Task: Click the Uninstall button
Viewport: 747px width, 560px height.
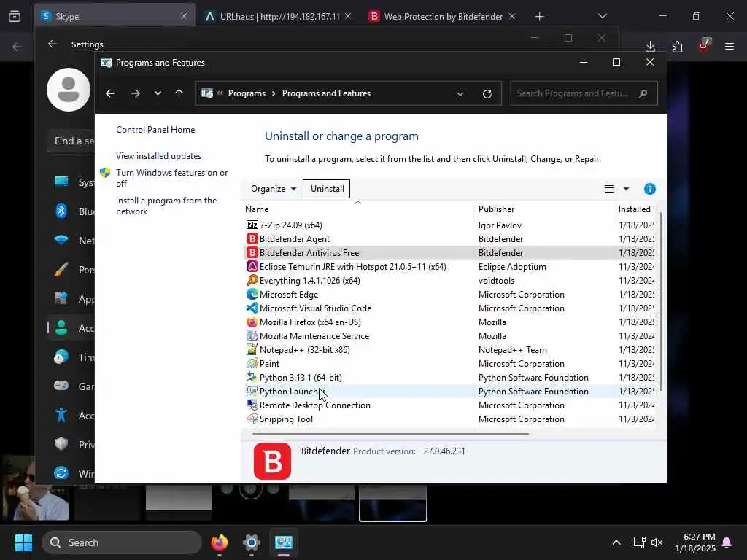Action: (327, 189)
